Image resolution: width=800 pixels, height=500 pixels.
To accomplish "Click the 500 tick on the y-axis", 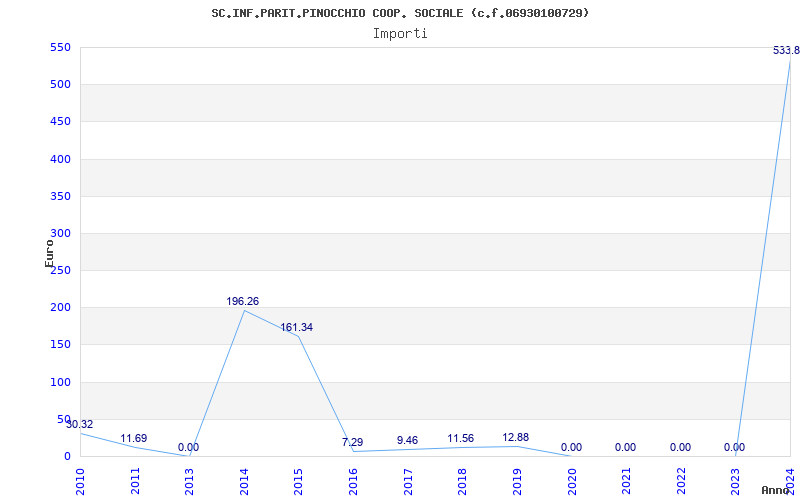I will click(60, 85).
